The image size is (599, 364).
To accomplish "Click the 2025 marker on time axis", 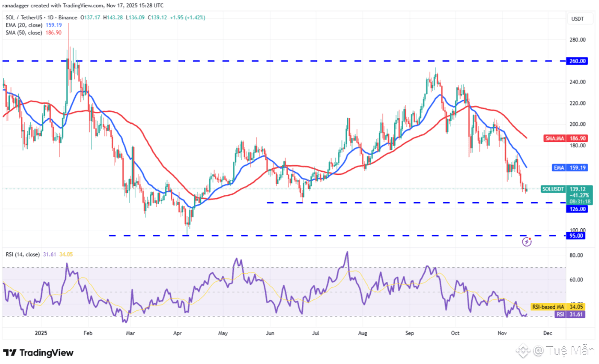I will (x=41, y=333).
